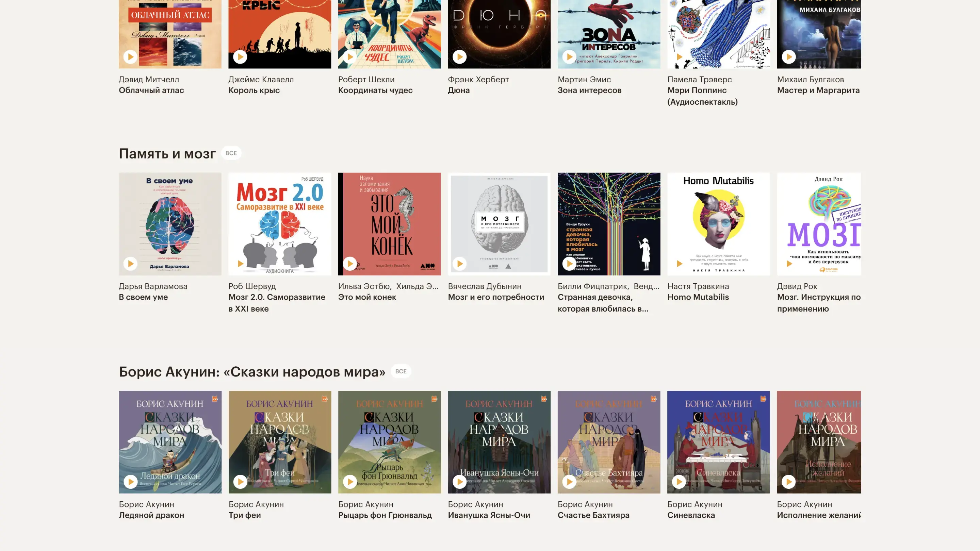Play the Homo Mutabilis audiobook

679,264
